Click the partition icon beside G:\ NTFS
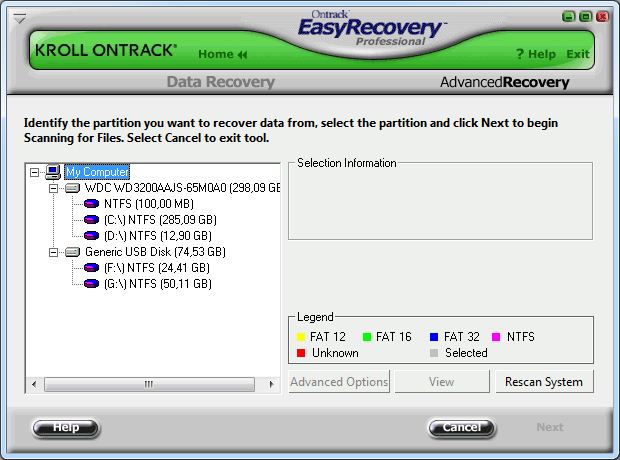This screenshot has height=460, width=620. point(92,284)
